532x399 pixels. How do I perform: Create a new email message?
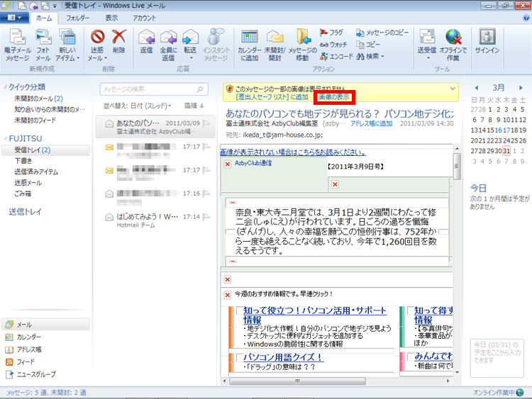(17, 45)
